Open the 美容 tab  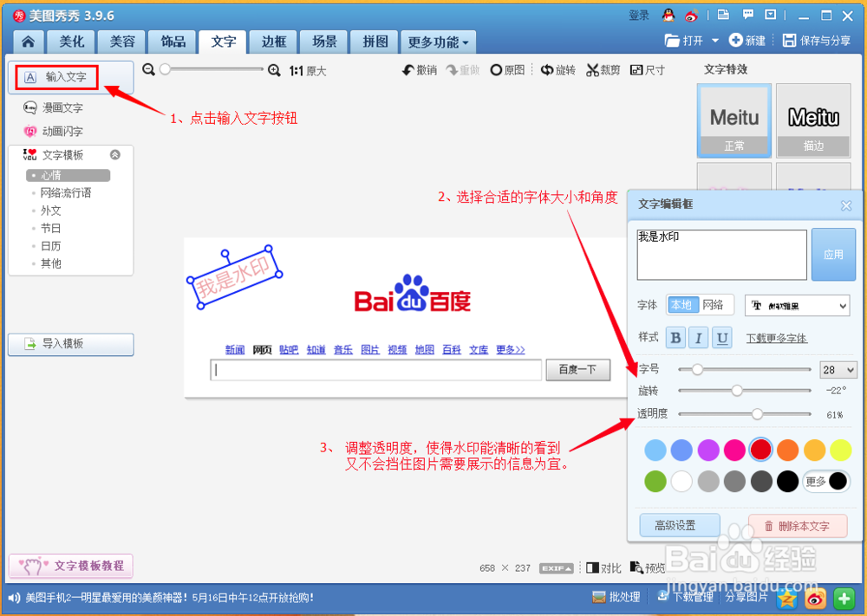(122, 42)
